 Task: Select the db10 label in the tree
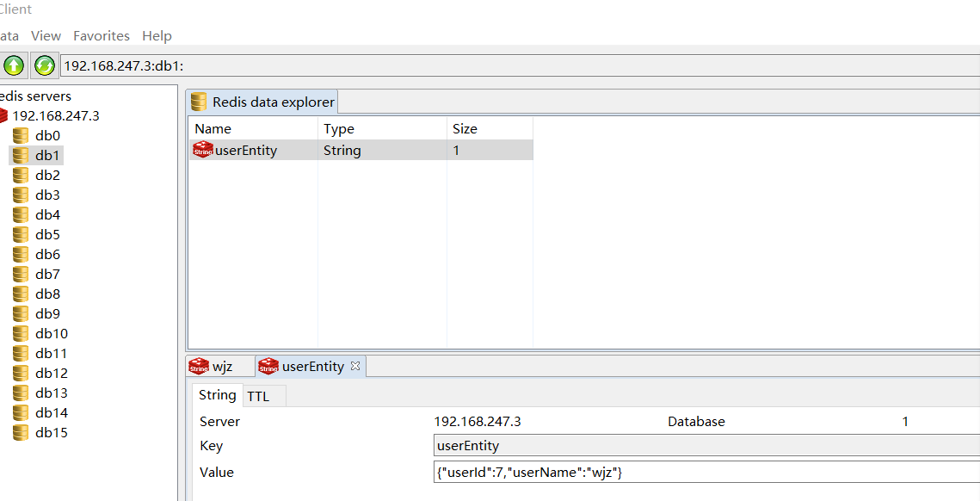point(52,333)
